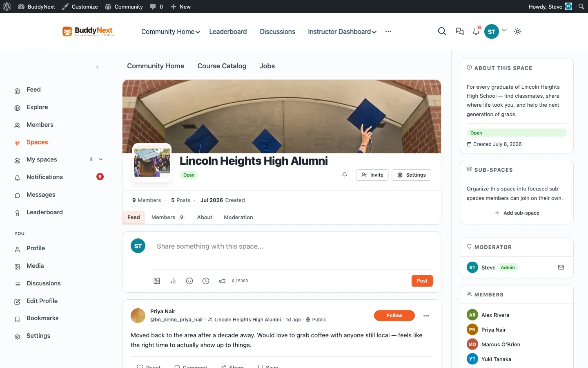The image size is (588, 368).
Task: Schedule the post with the clock icon
Action: pos(206,281)
